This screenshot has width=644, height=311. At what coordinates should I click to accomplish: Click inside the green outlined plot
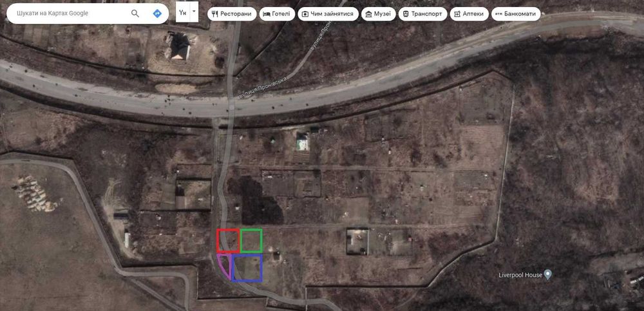tap(251, 241)
